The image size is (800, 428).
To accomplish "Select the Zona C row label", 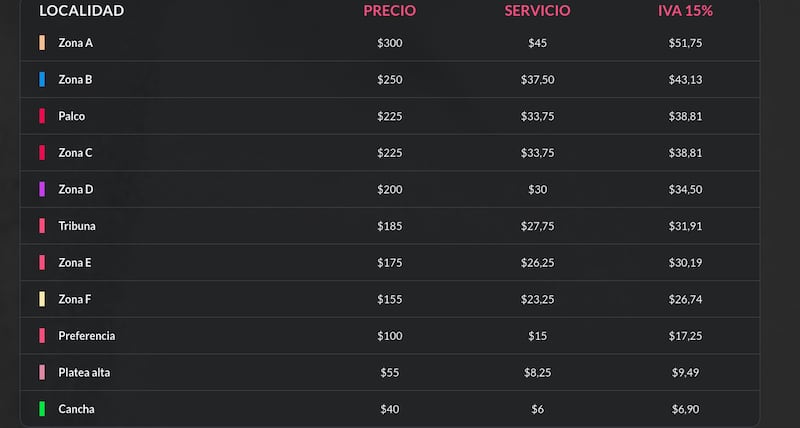I will [75, 153].
